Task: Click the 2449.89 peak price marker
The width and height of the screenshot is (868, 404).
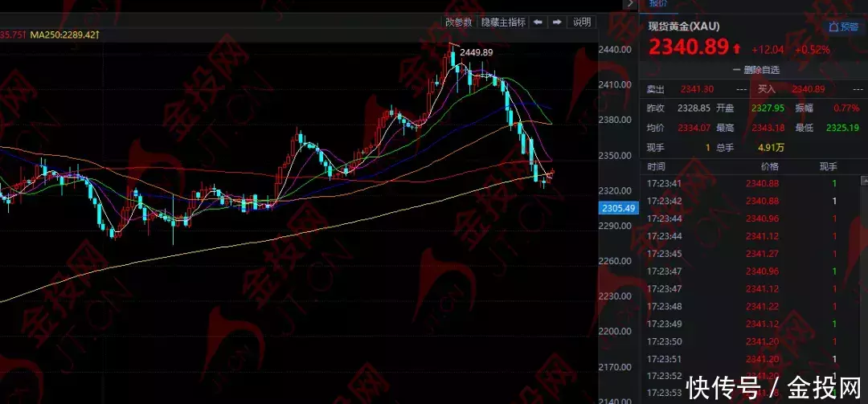Action: (476, 52)
